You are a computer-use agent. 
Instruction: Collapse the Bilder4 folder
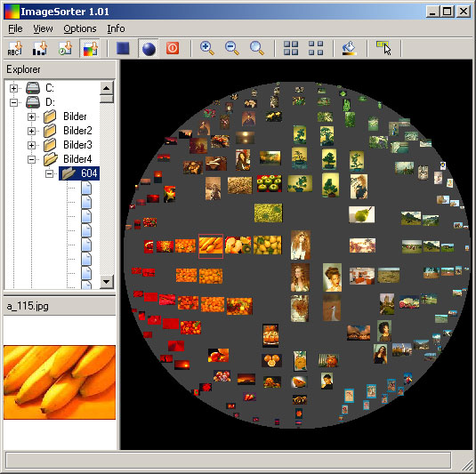(31, 159)
